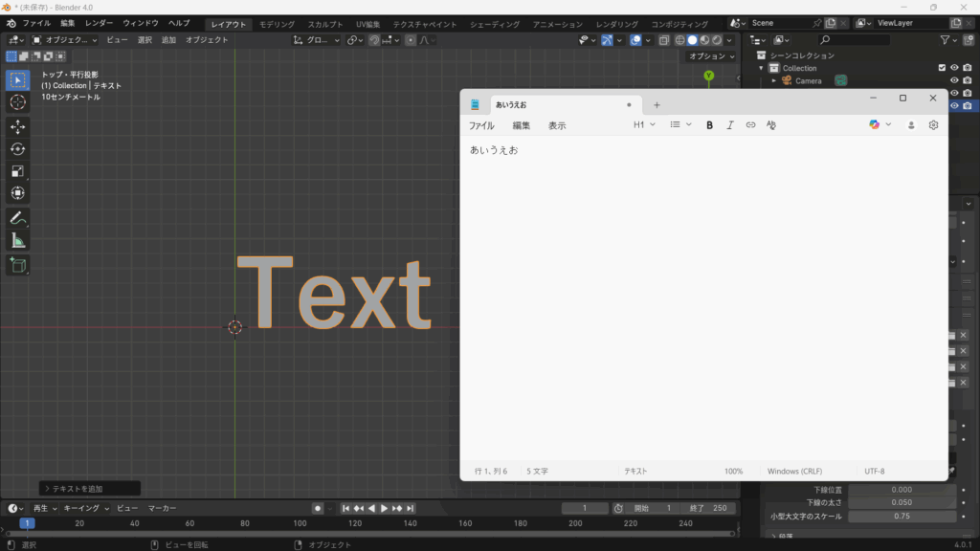Viewport: 980px width, 551px height.
Task: Switch to the モデリング workspace tab
Action: pyautogui.click(x=277, y=24)
